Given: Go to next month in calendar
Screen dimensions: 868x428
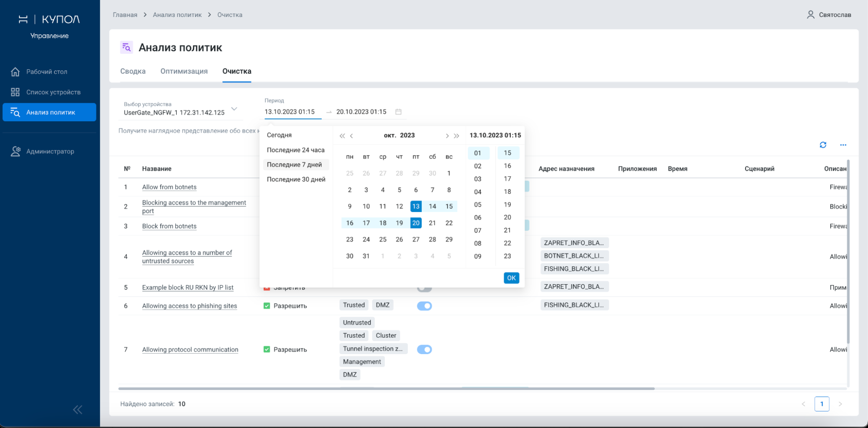Looking at the screenshot, I should 447,136.
